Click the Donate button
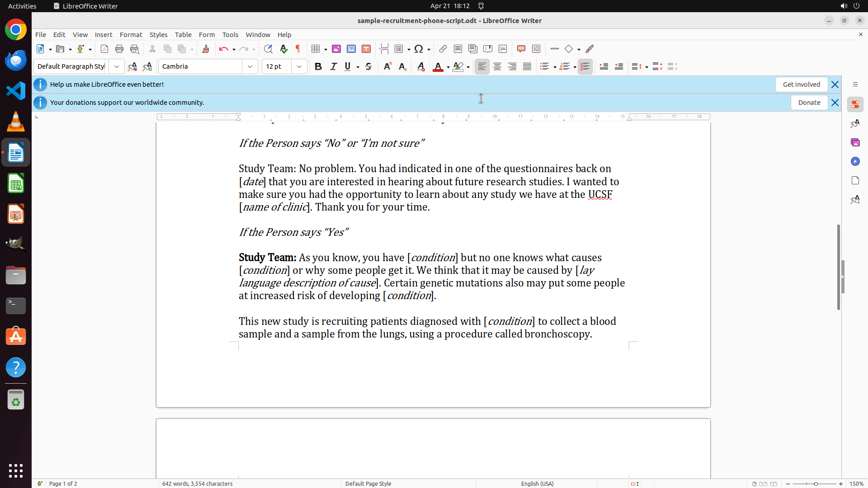The height and width of the screenshot is (488, 868). click(809, 103)
